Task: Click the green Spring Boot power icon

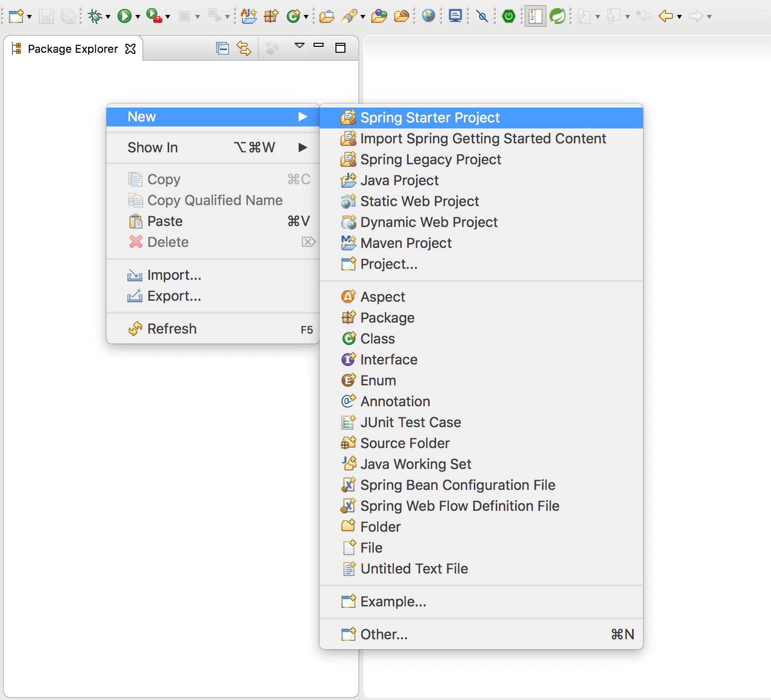Action: coord(509,16)
